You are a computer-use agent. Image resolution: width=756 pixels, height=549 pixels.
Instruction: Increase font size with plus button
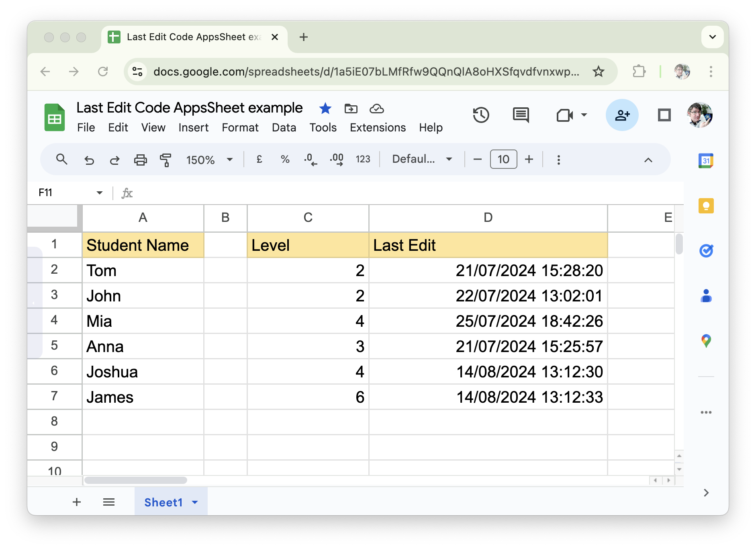[529, 160]
